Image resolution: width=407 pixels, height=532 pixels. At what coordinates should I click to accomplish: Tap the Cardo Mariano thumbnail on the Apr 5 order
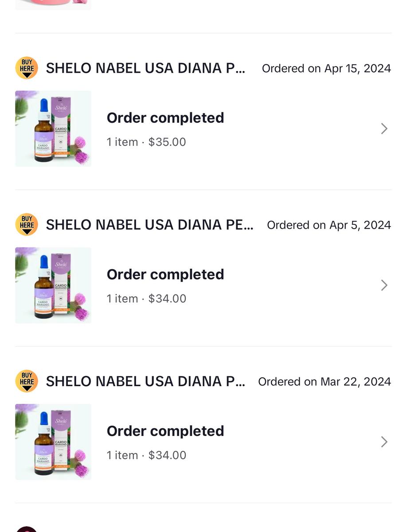pos(53,285)
